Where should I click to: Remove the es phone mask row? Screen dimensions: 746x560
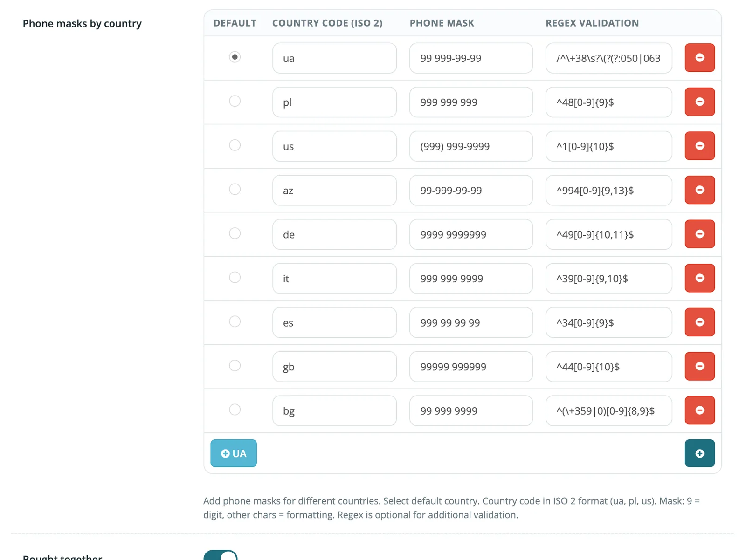point(699,322)
